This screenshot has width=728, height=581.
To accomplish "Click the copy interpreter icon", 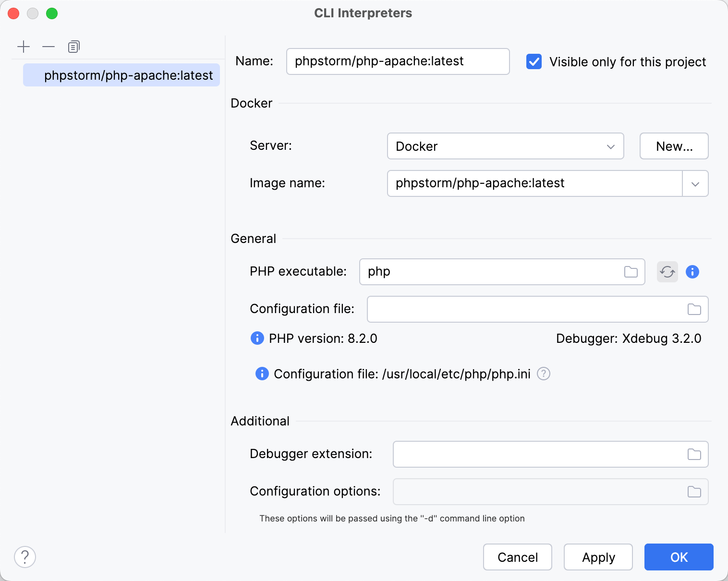I will (73, 47).
